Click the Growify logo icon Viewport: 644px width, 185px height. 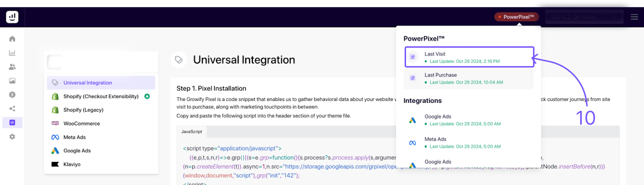click(12, 17)
